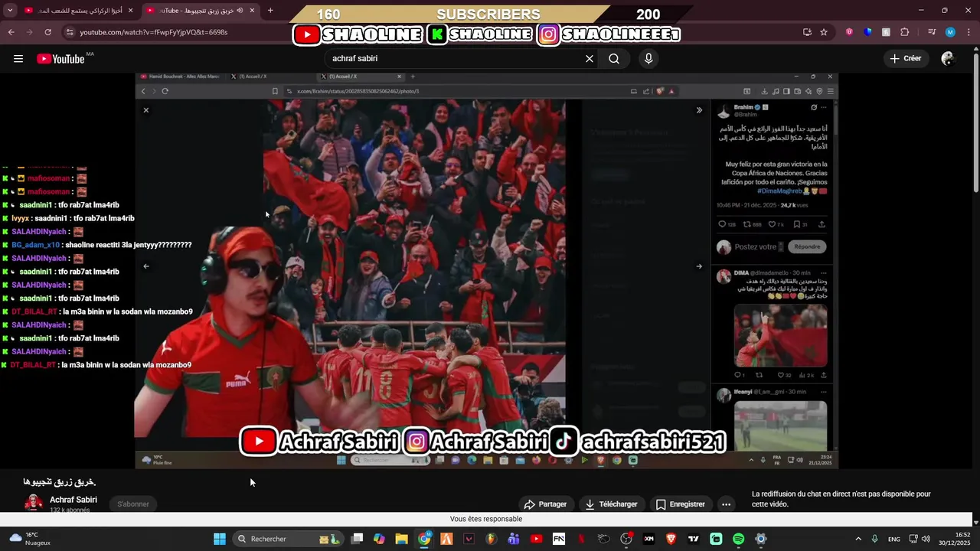The width and height of the screenshot is (980, 551).
Task: Open the Achraf Sabiri channel avatar
Action: coord(34,503)
